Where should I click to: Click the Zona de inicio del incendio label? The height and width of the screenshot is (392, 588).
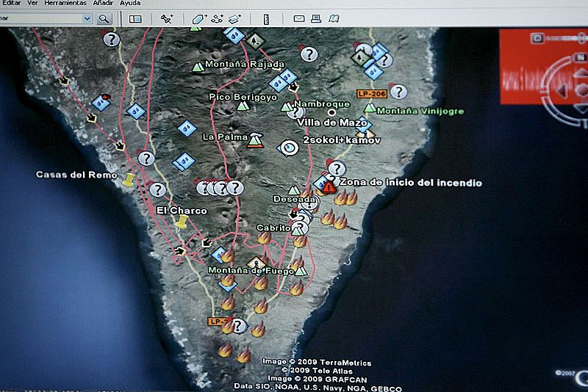[411, 182]
